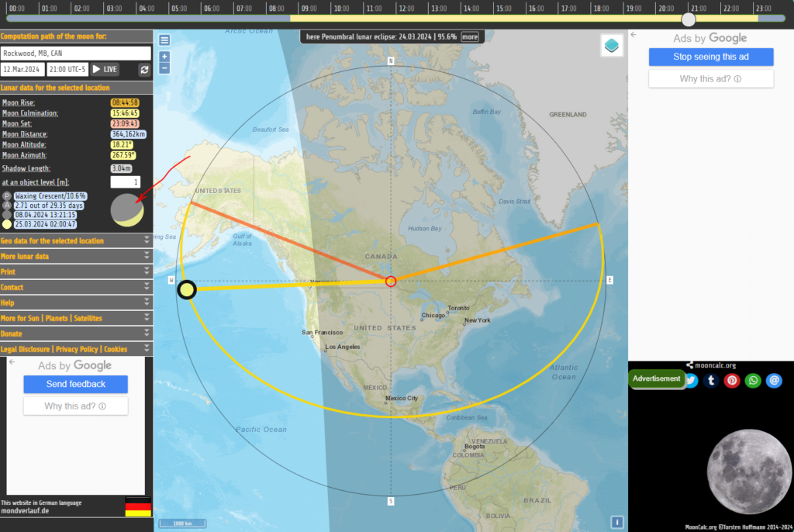Click the P phase icon
Screen dimensions: 794x532
click(x=6, y=196)
